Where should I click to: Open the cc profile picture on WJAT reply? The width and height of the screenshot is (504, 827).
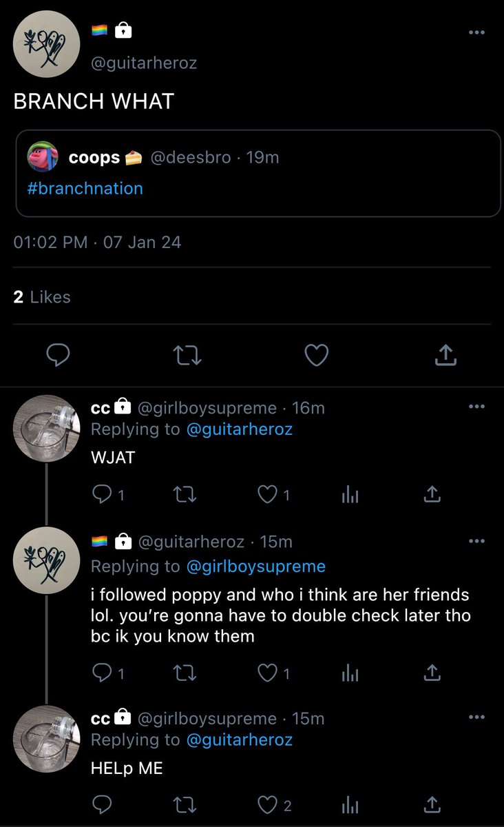pos(46,428)
